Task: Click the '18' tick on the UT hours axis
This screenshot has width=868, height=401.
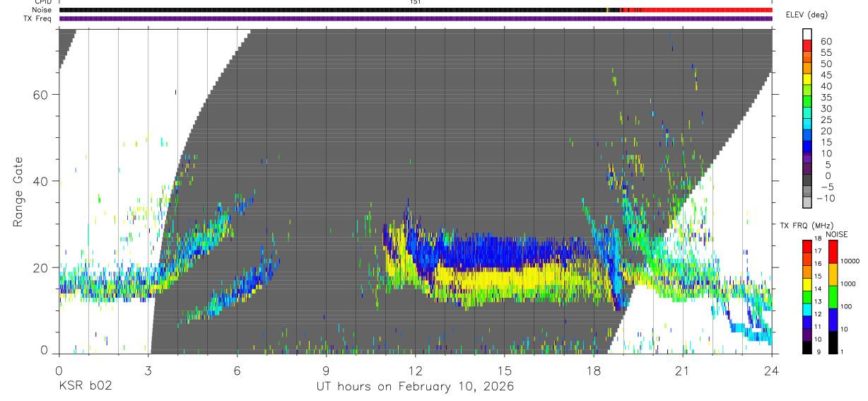Action: coord(594,370)
